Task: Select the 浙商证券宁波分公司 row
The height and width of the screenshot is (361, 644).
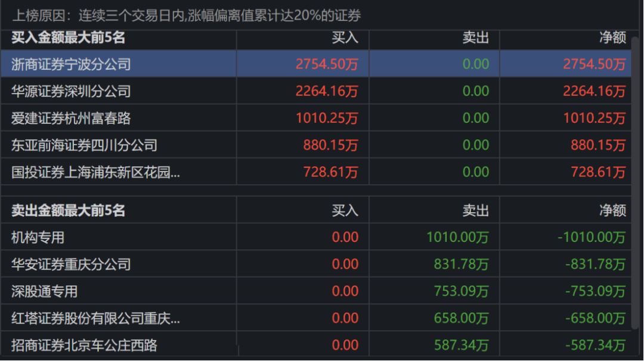Action: coord(316,64)
